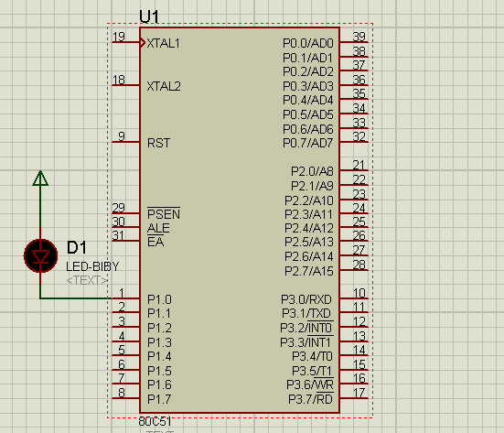Select the EA pin label

155,242
